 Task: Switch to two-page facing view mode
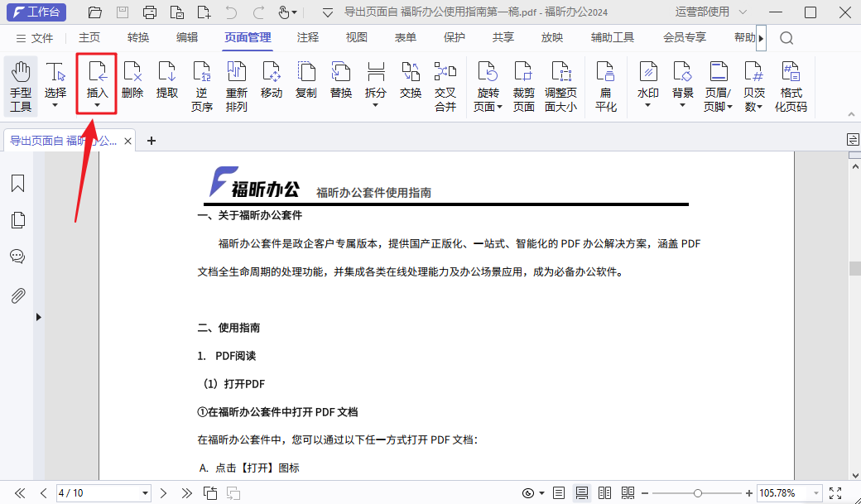(x=604, y=493)
